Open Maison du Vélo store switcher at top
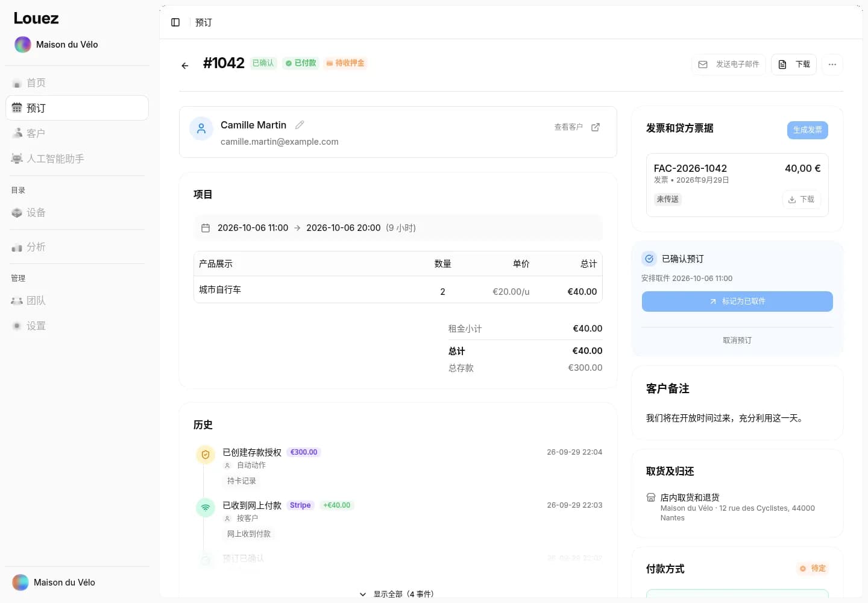Screen dimensions: 868x603 point(56,45)
